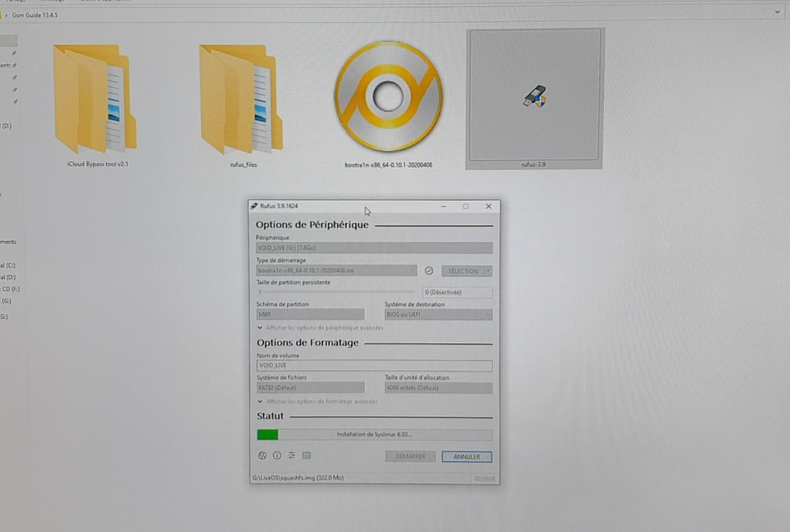The height and width of the screenshot is (532, 790).
Task: Click the ISO checksum checkmark icon
Action: click(x=429, y=271)
